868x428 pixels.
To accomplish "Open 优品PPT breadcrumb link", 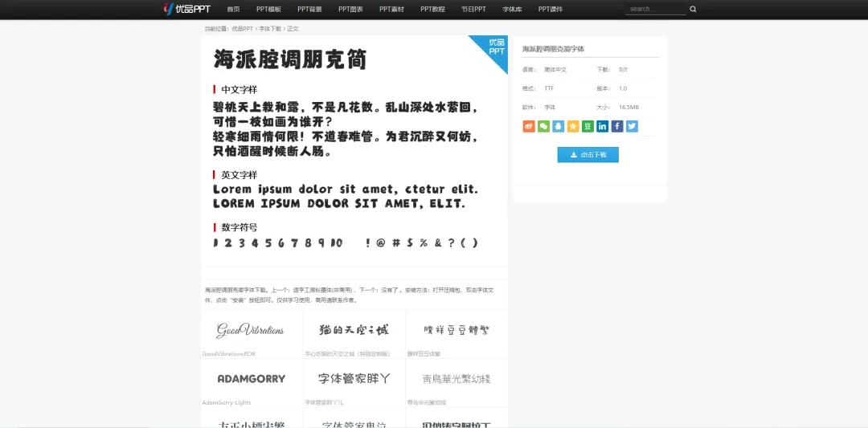I will pyautogui.click(x=243, y=29).
